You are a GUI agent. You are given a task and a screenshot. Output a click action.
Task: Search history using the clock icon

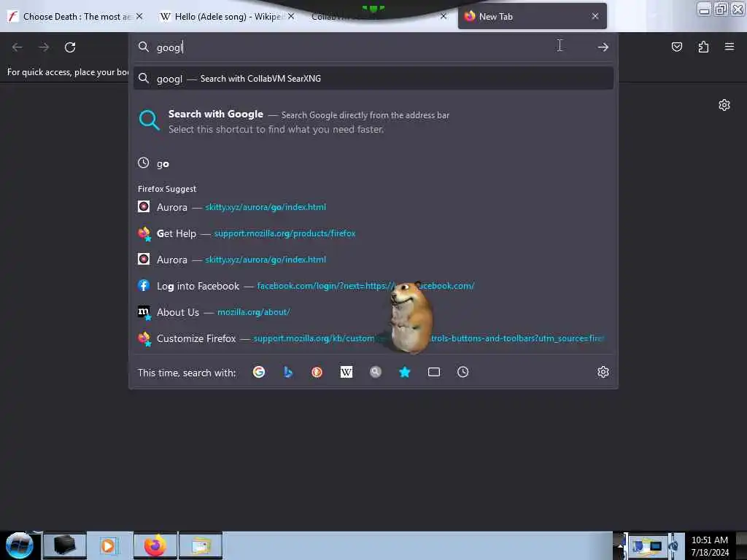(463, 372)
